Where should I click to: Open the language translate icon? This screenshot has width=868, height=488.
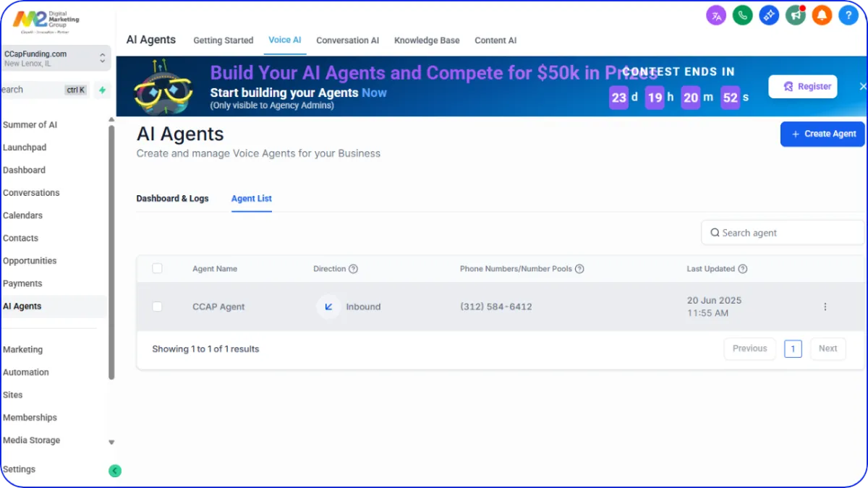pos(716,15)
